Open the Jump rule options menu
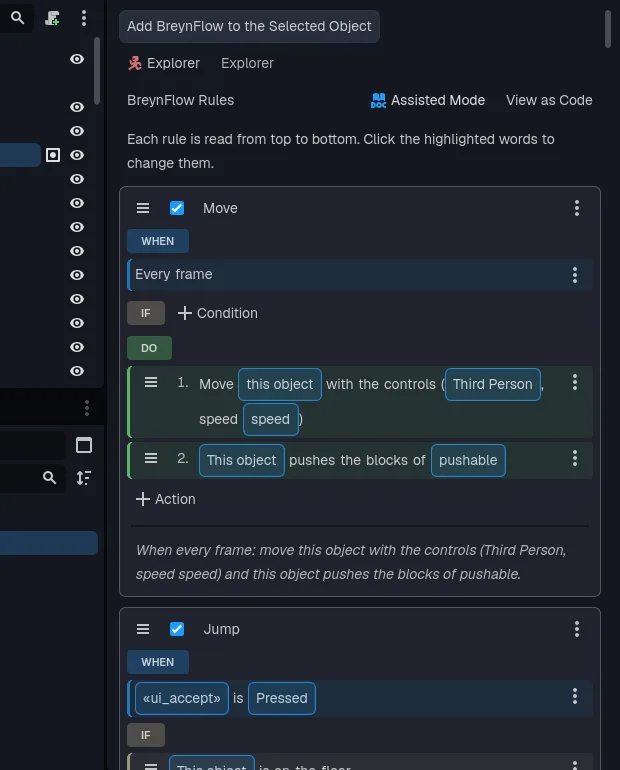This screenshot has height=770, width=620. (577, 629)
